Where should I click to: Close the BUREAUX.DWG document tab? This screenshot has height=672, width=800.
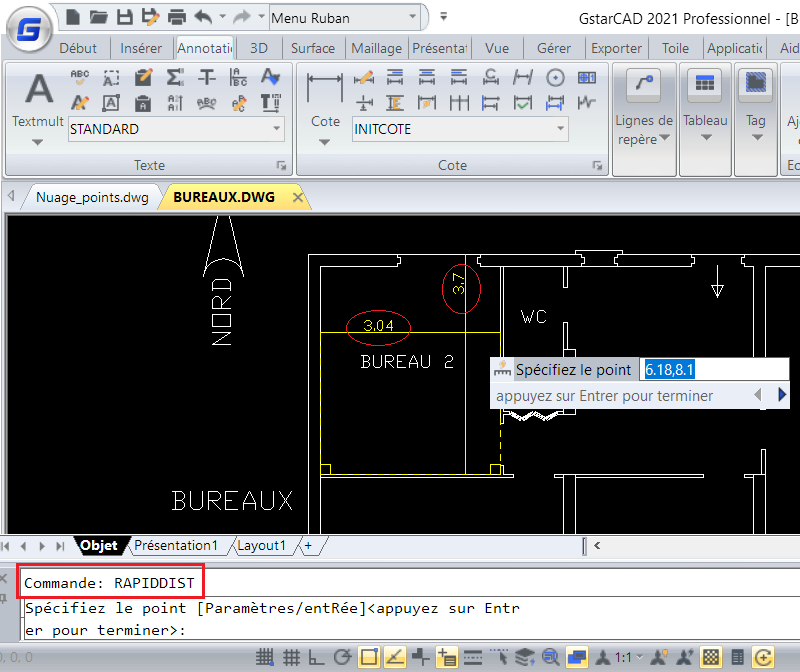click(297, 197)
